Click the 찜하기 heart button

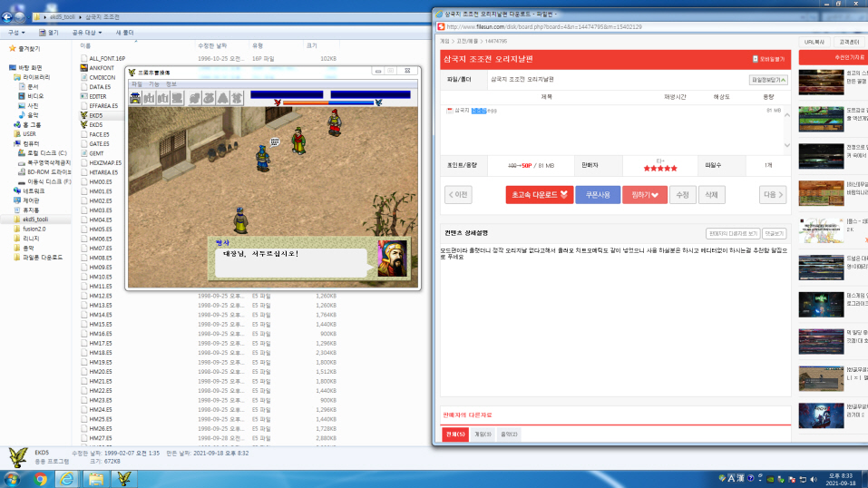tap(645, 195)
